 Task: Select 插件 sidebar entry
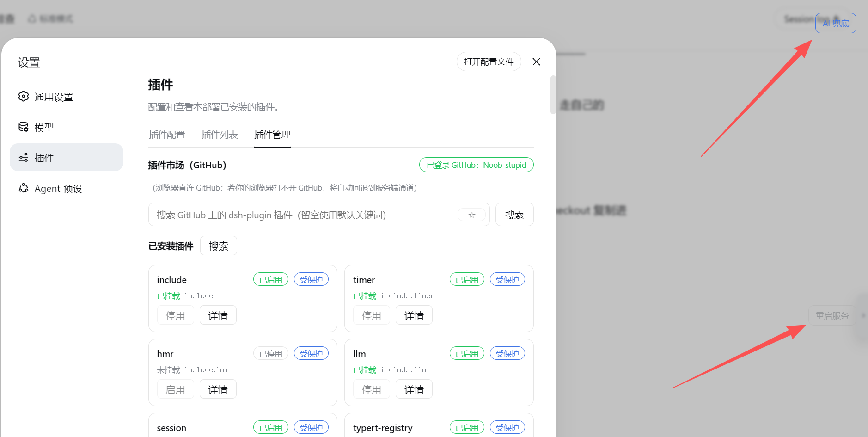click(67, 157)
